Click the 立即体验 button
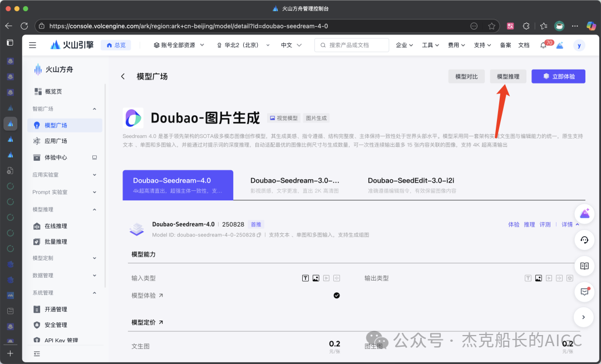 click(x=558, y=76)
